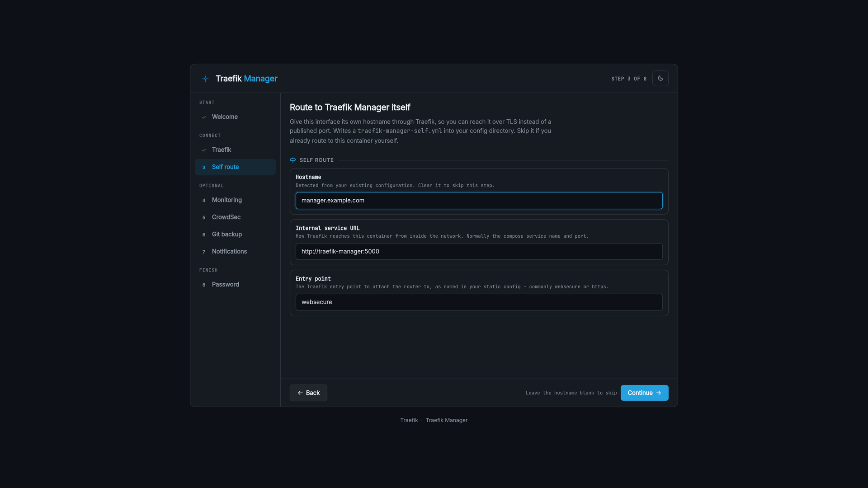Go to the Traefik connect step
868x488 pixels.
point(235,150)
